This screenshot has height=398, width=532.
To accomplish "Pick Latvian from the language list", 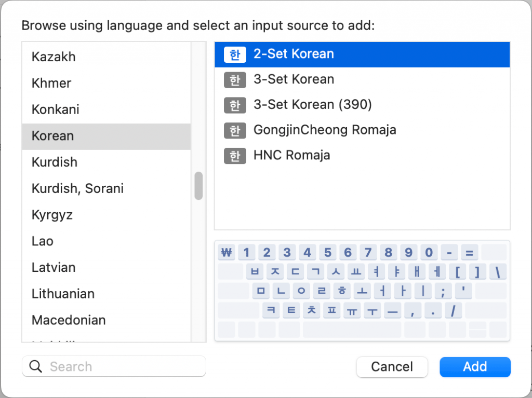I will click(x=106, y=268).
